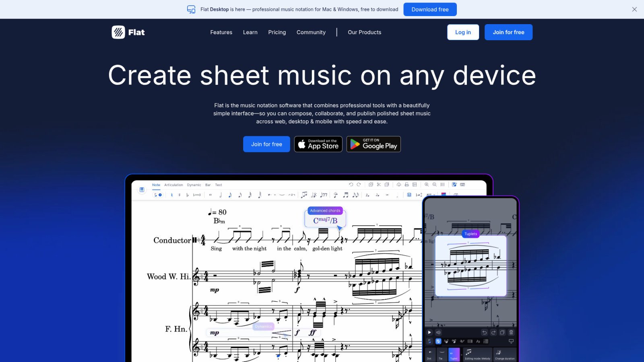The image size is (644, 362).
Task: Click the Download free button
Action: coord(430,9)
